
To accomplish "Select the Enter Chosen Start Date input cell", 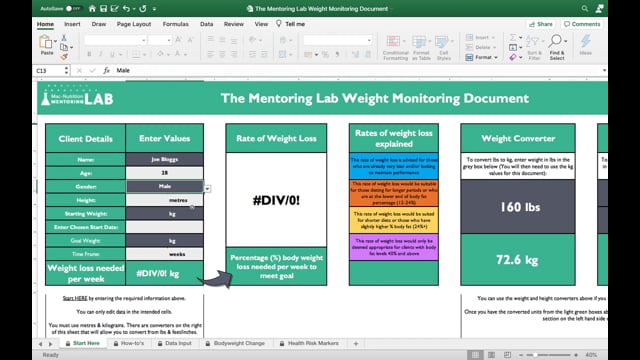I will click(164, 227).
